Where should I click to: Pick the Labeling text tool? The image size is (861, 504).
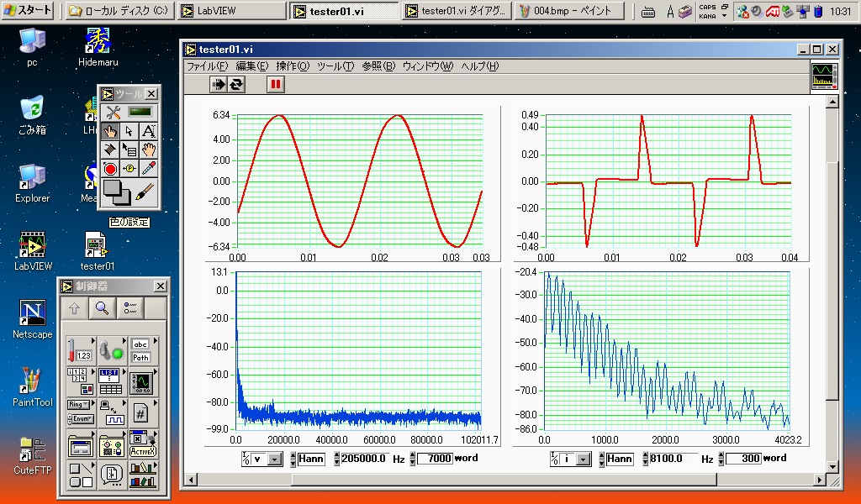148,131
